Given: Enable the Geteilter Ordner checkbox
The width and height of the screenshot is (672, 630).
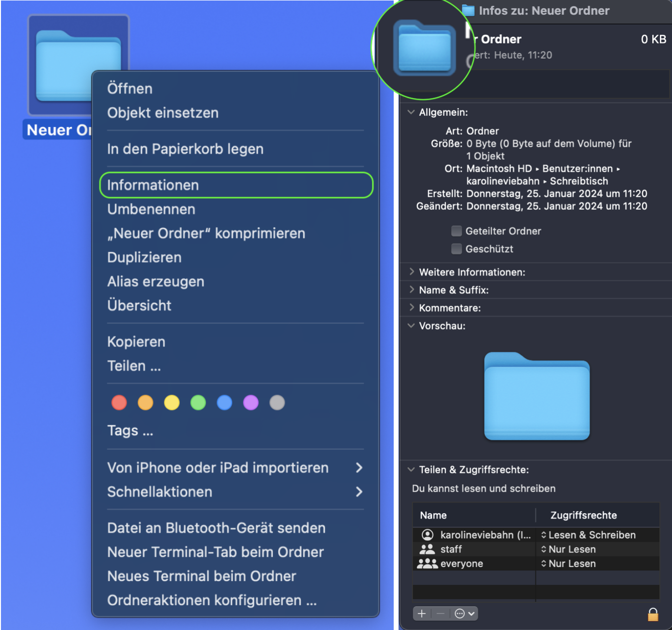Looking at the screenshot, I should click(456, 231).
